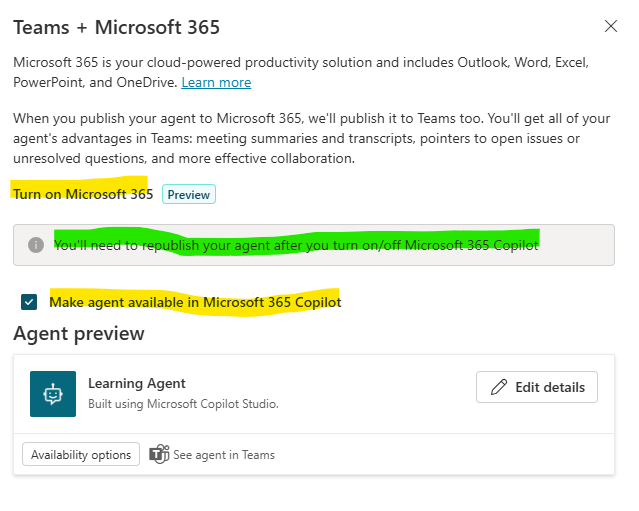The image size is (639, 511).
Task: Open Availability options
Action: tap(81, 454)
